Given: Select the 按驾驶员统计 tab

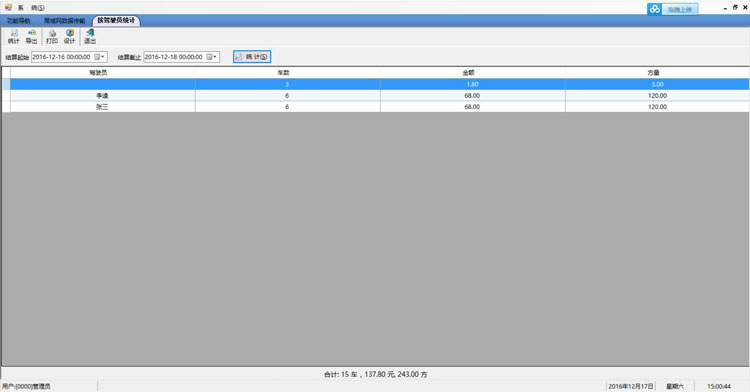Looking at the screenshot, I should click(x=116, y=21).
